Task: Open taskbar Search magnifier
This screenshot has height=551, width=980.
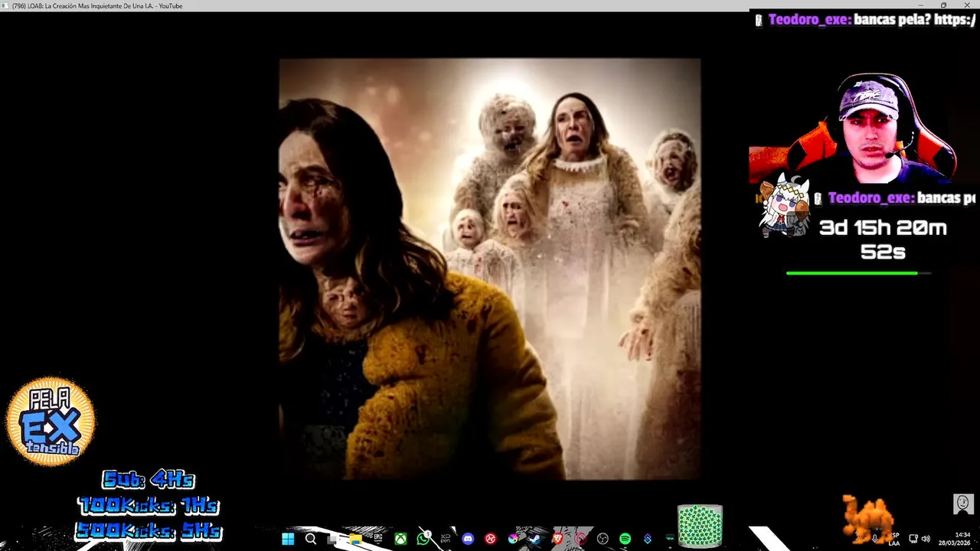Action: (310, 539)
